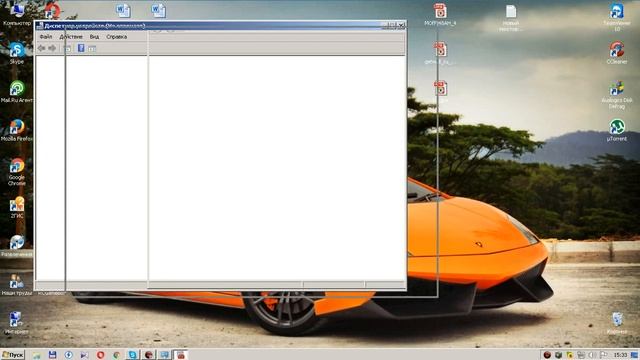Click the Forward arrow toolbar button
640x360 pixels.
pos(52,48)
